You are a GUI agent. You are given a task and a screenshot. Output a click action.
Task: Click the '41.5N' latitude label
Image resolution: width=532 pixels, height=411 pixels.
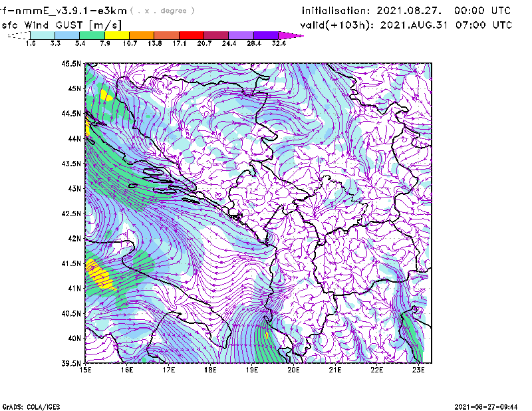[x=71, y=263]
